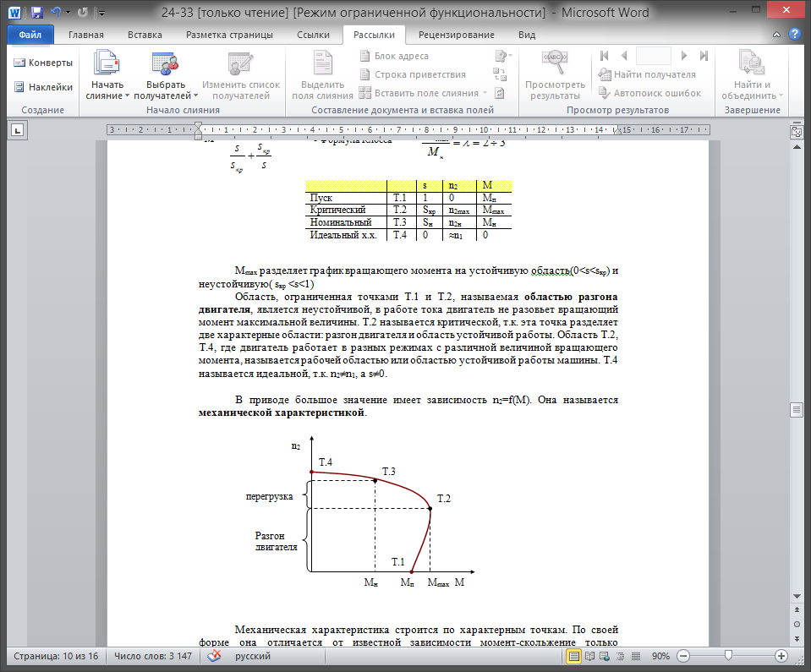The image size is (811, 672).
Task: Adjust the zoom slider handle
Action: point(728,656)
